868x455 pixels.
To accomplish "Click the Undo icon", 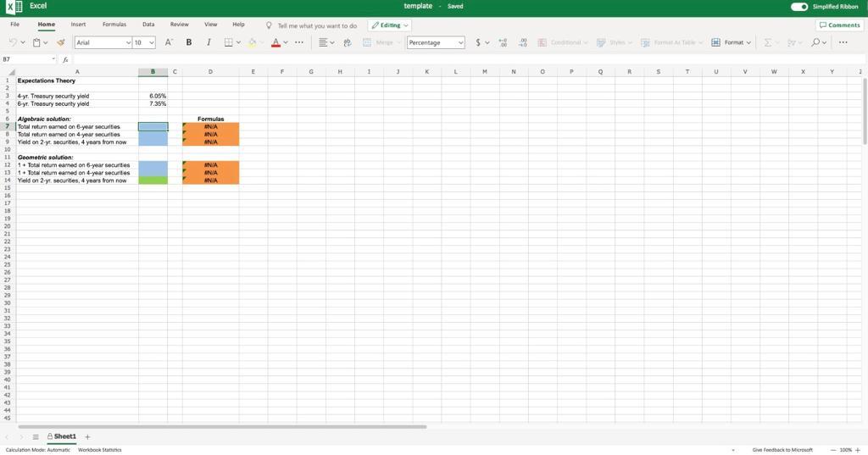I will pyautogui.click(x=13, y=42).
